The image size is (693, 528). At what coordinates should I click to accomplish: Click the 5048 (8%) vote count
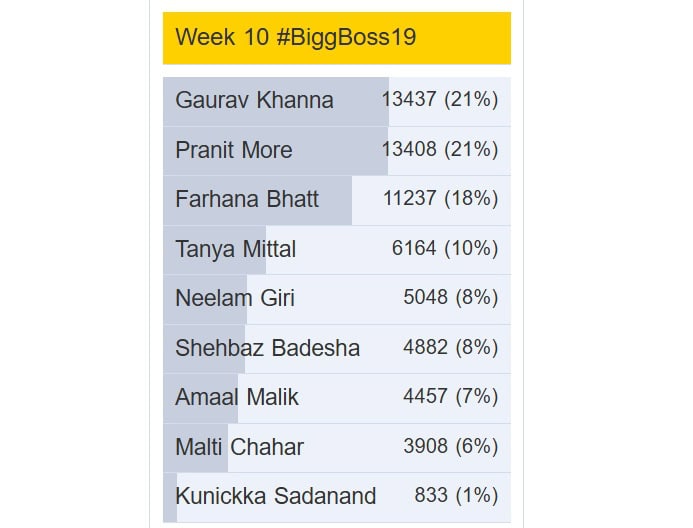pyautogui.click(x=450, y=298)
